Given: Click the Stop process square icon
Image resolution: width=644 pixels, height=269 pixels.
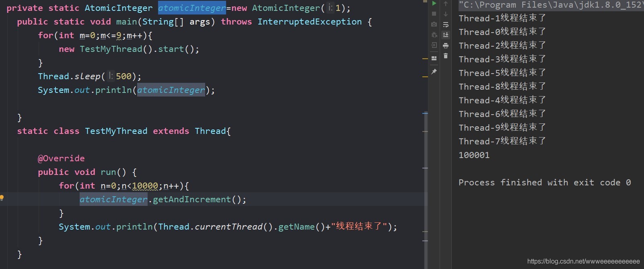Looking at the screenshot, I should tap(434, 14).
